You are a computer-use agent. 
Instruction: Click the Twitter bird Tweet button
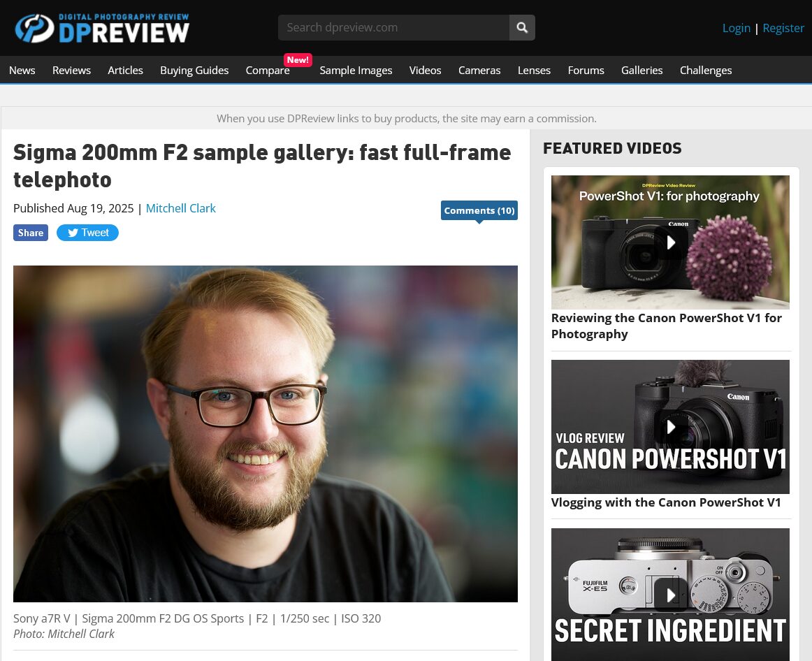87,233
